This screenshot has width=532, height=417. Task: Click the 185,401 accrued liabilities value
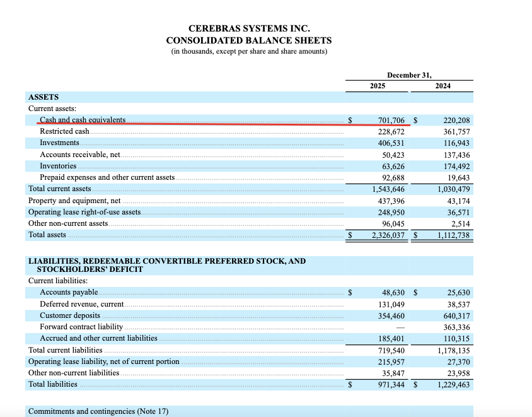tap(391, 339)
